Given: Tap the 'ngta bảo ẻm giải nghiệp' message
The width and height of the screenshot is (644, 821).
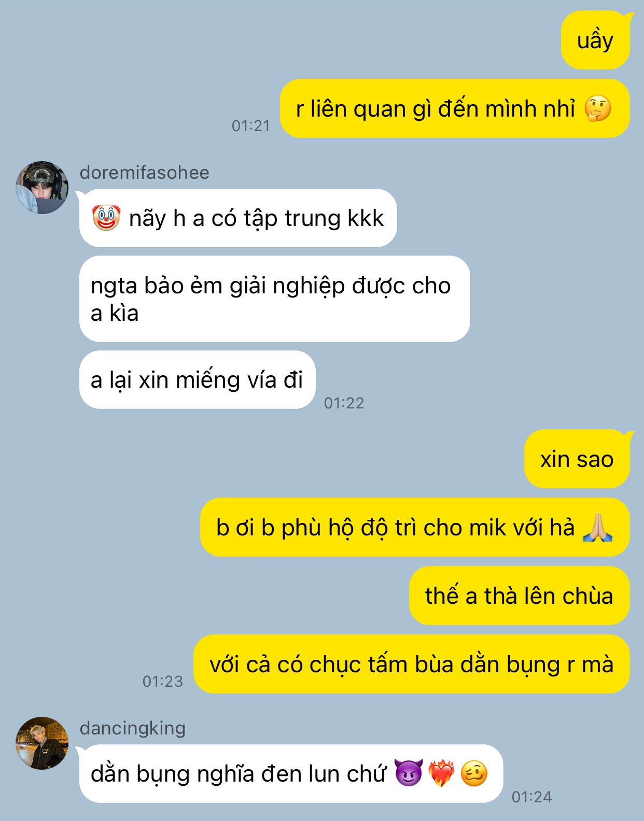Looking at the screenshot, I should pyautogui.click(x=275, y=299).
